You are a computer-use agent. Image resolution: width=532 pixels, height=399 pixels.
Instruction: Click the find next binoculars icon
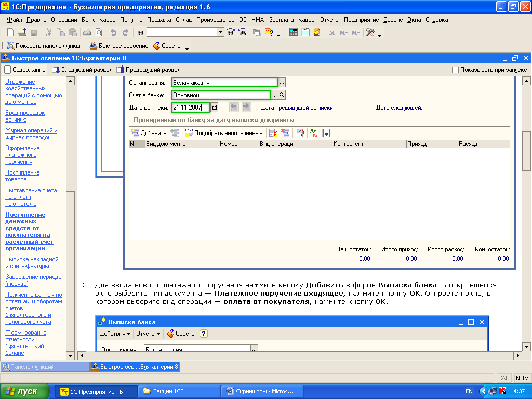coord(231,33)
